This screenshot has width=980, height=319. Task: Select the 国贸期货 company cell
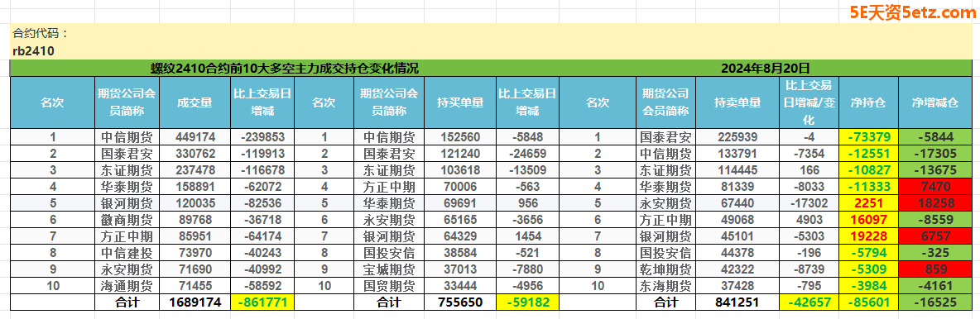[x=389, y=285]
